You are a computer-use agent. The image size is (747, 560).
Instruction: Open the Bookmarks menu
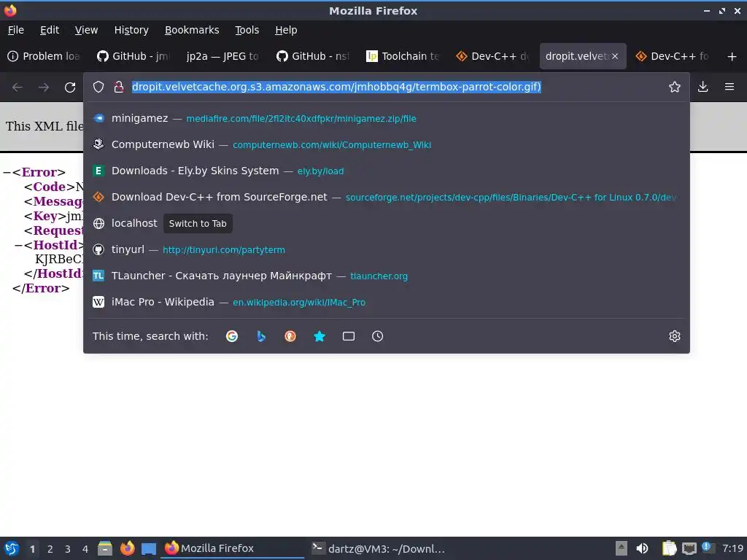click(x=192, y=30)
